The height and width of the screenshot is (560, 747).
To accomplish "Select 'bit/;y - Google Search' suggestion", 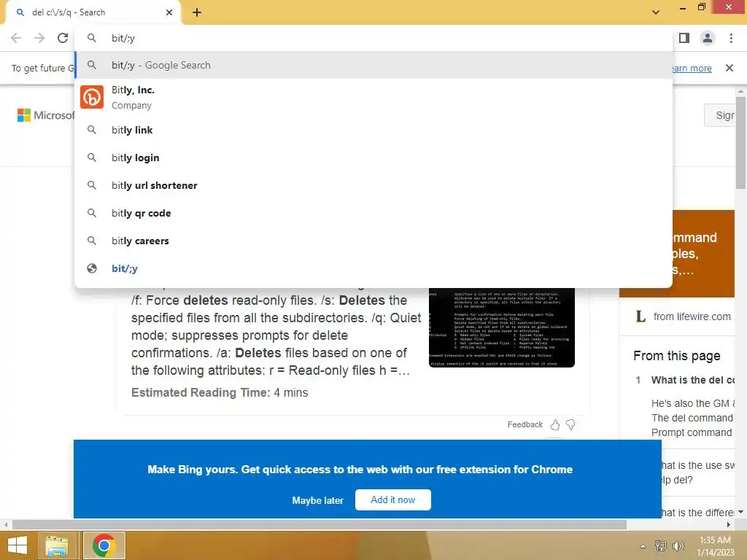I will 373,65.
